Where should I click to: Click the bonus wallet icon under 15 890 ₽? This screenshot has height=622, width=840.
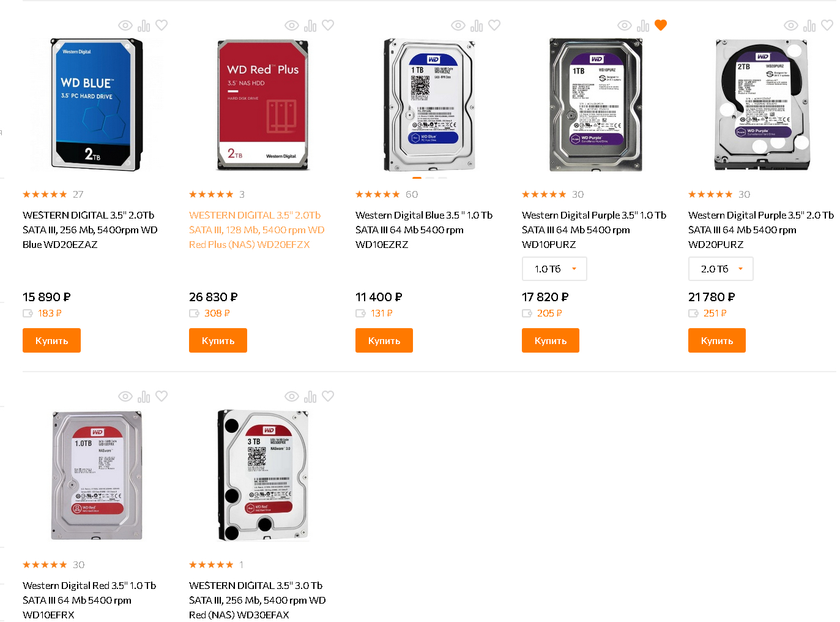(28, 313)
